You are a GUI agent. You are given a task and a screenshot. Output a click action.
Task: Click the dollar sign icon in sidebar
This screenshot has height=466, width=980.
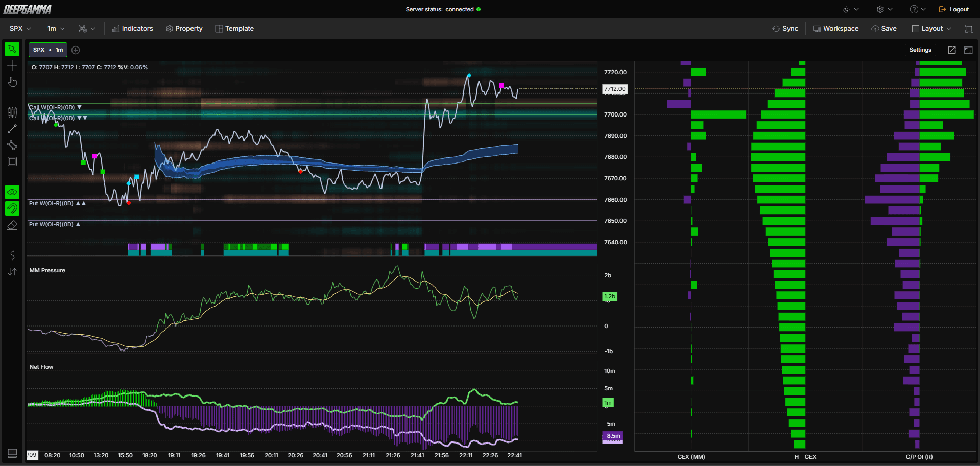12,255
